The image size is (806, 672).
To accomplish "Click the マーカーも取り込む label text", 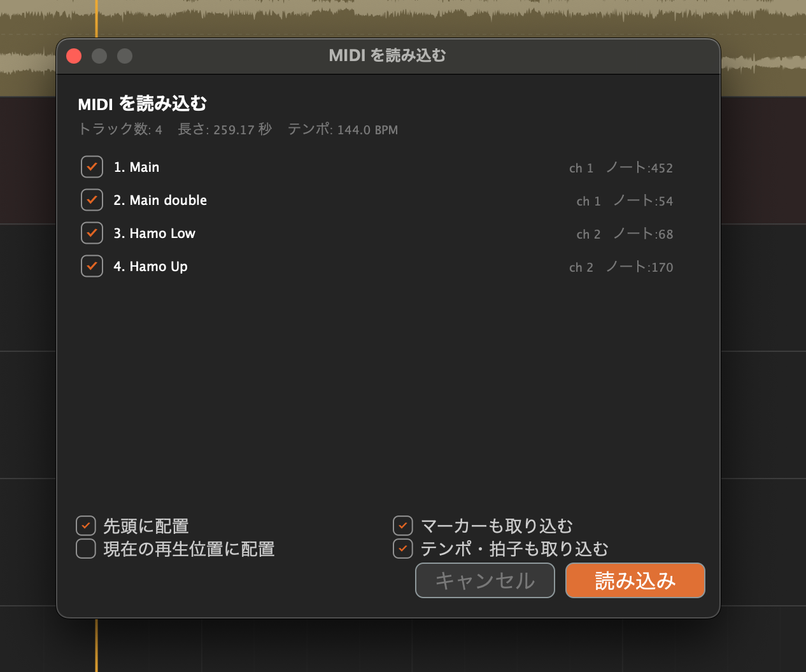I will (497, 526).
